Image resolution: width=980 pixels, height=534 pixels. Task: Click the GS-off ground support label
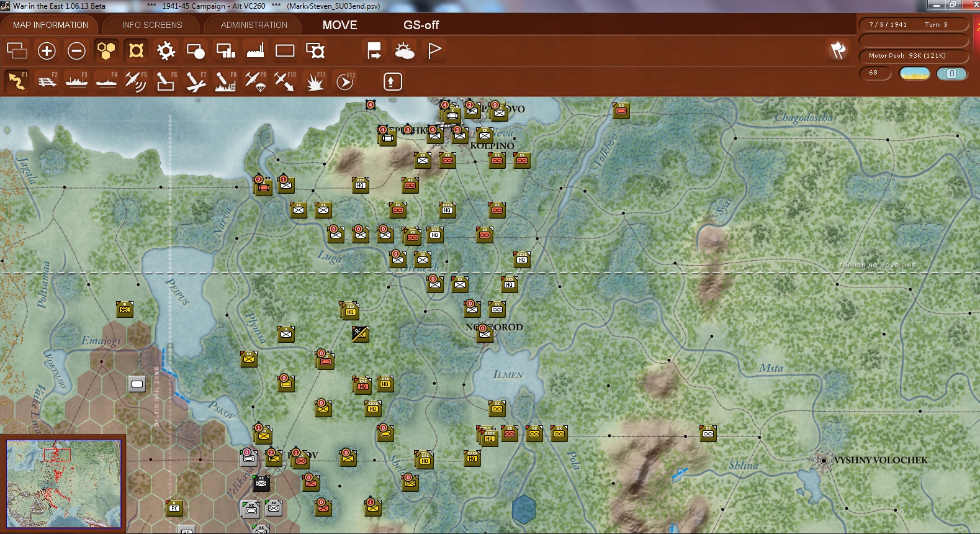point(421,25)
